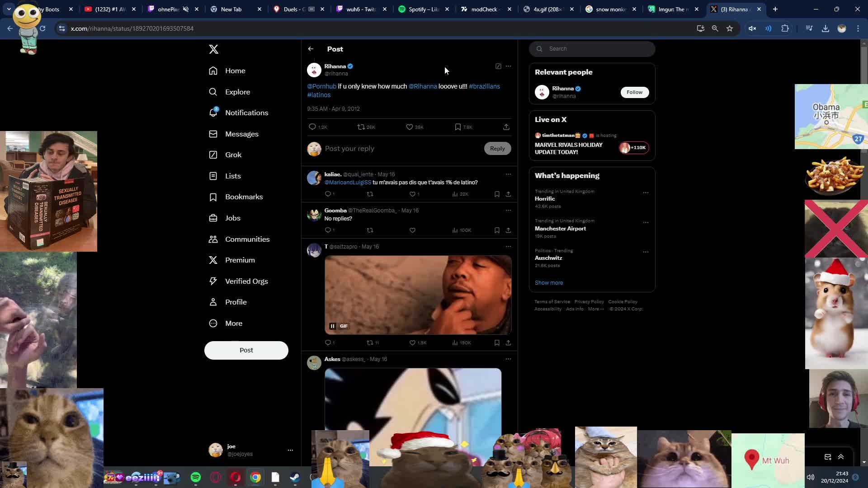Expand the More menu in sidebar

(x=226, y=324)
